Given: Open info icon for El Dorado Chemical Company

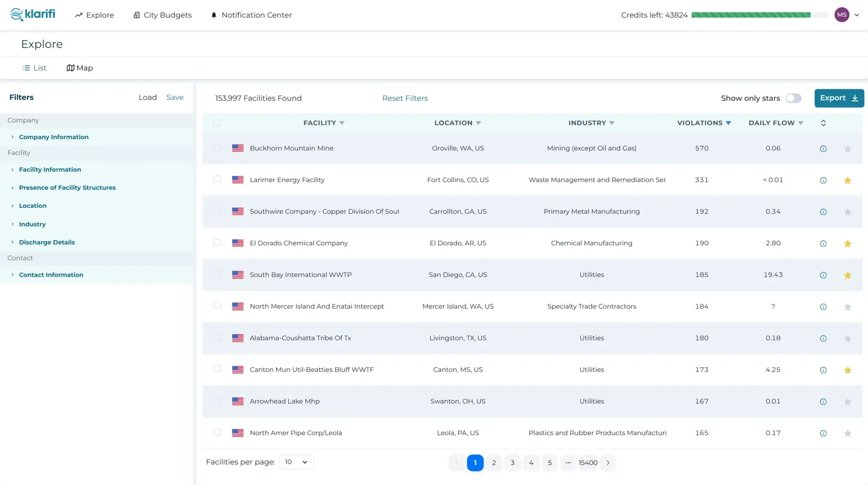Looking at the screenshot, I should pyautogui.click(x=823, y=244).
